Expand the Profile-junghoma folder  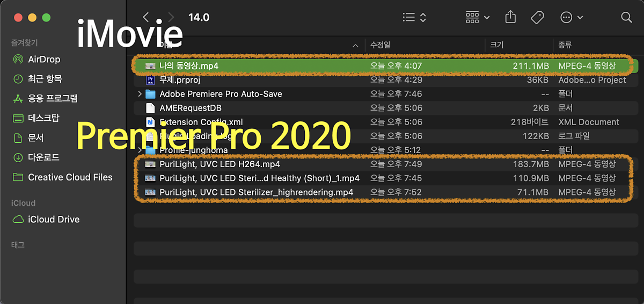point(140,150)
